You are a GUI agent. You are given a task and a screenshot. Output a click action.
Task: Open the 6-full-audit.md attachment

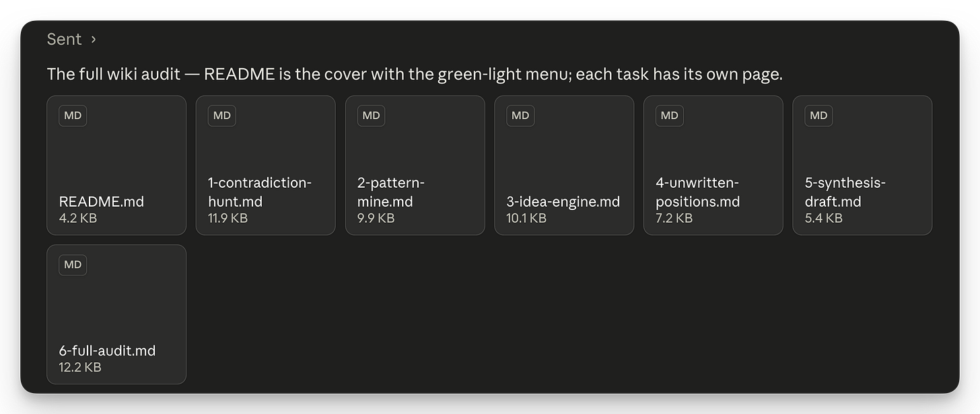click(x=116, y=314)
